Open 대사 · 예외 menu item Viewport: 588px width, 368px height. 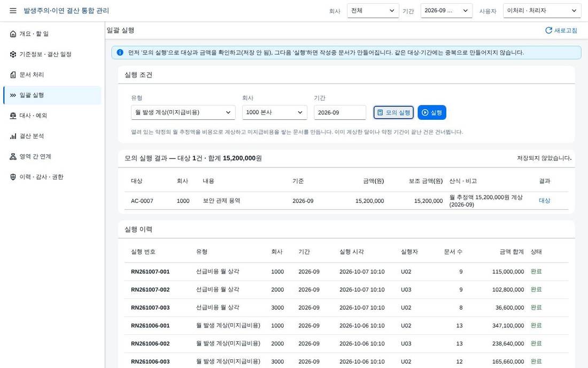pyautogui.click(x=52, y=116)
